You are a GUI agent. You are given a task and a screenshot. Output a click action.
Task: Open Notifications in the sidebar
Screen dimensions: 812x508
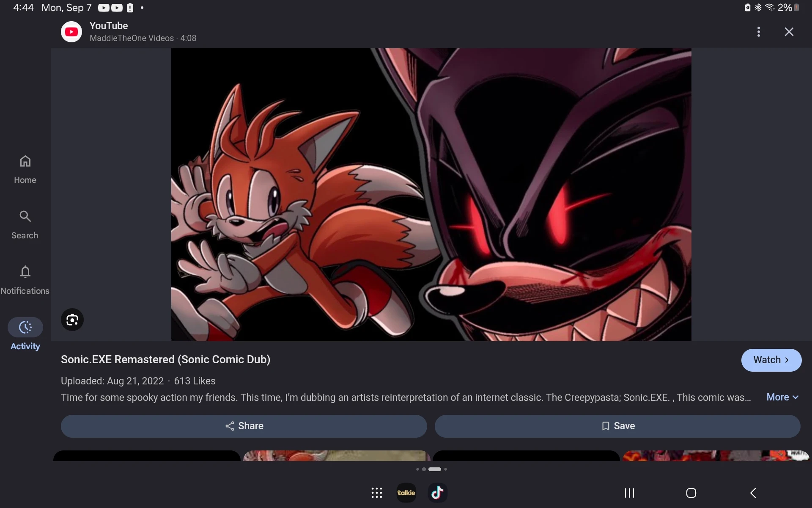[x=25, y=280]
